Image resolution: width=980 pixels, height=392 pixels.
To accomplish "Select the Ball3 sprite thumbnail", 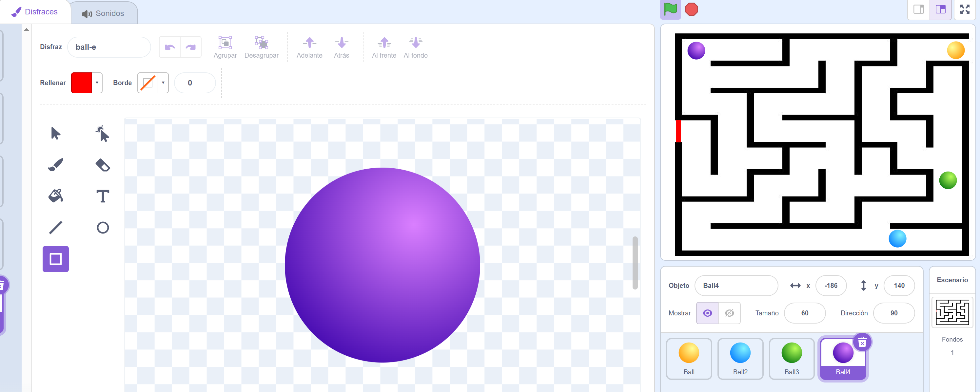I will point(792,359).
